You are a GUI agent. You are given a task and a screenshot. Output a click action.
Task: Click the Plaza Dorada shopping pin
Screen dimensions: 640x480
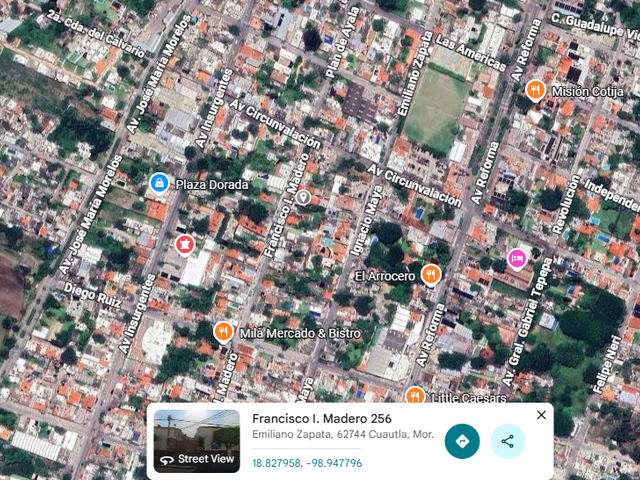159,183
